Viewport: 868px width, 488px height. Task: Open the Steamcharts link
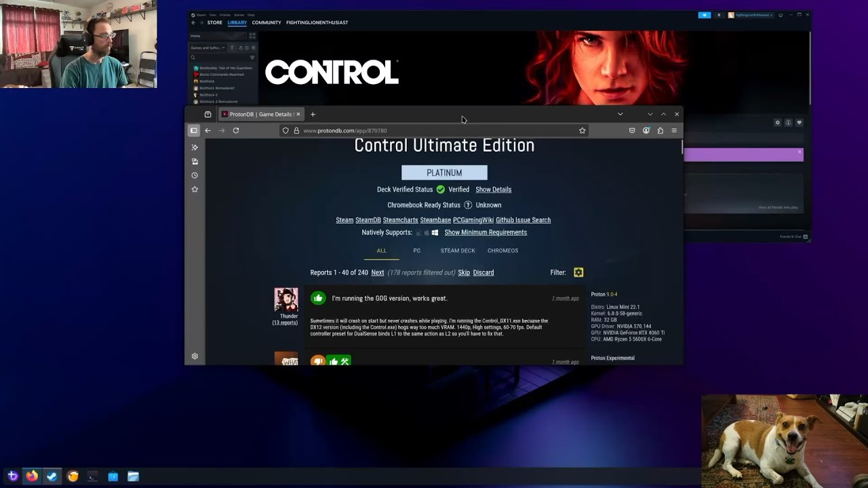pos(400,220)
